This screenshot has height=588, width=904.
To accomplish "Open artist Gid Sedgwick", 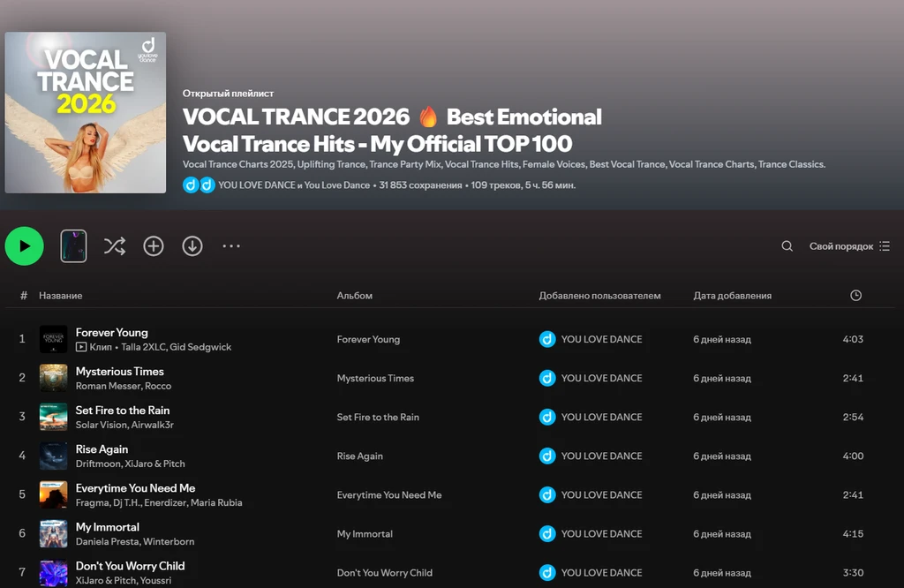I will pyautogui.click(x=200, y=347).
